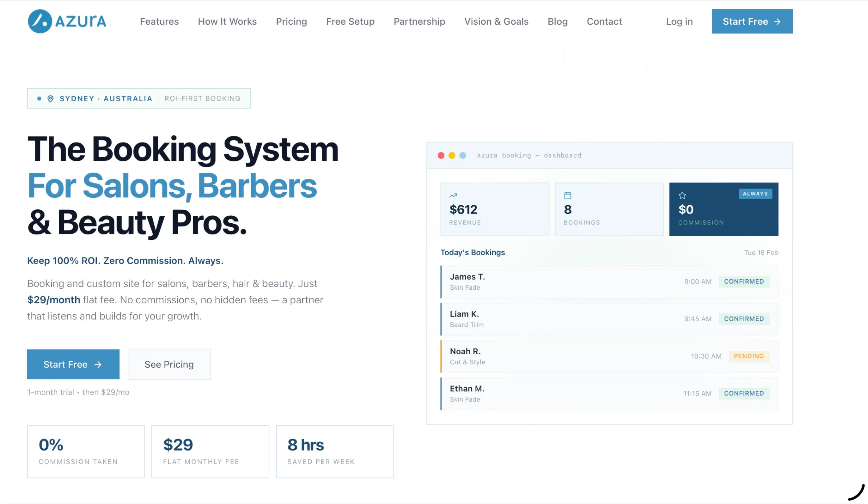The image size is (868, 504).
Task: Click the 1-month trial note text
Action: [x=78, y=392]
